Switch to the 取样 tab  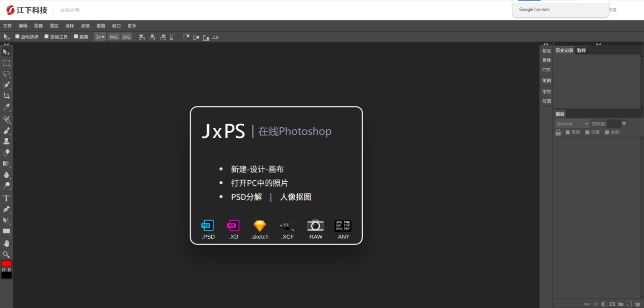(581, 50)
